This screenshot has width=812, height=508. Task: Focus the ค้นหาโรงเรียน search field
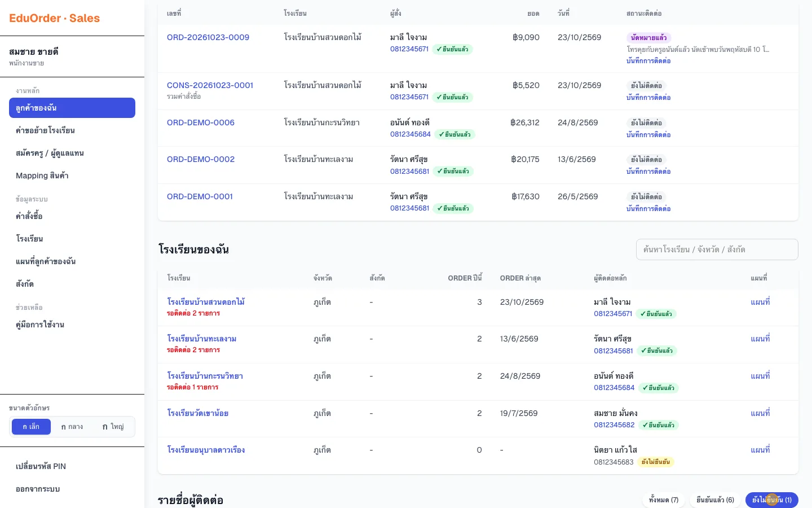tap(717, 249)
